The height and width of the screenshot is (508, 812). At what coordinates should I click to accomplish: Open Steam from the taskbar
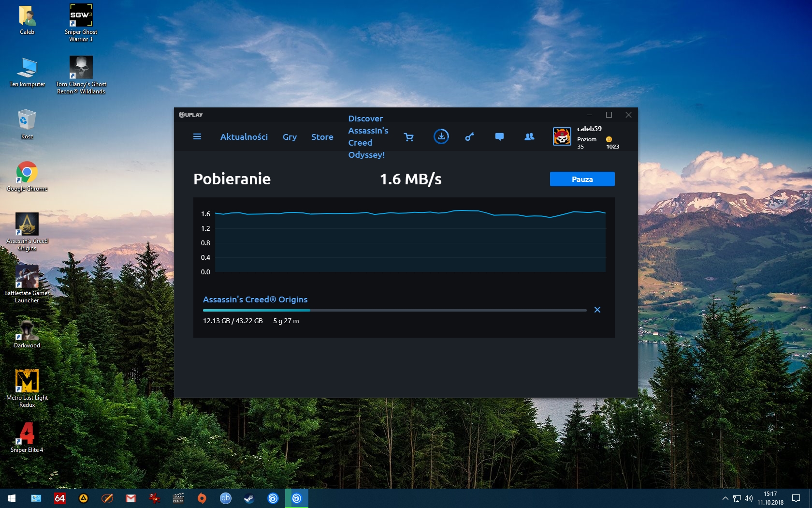pos(249,498)
